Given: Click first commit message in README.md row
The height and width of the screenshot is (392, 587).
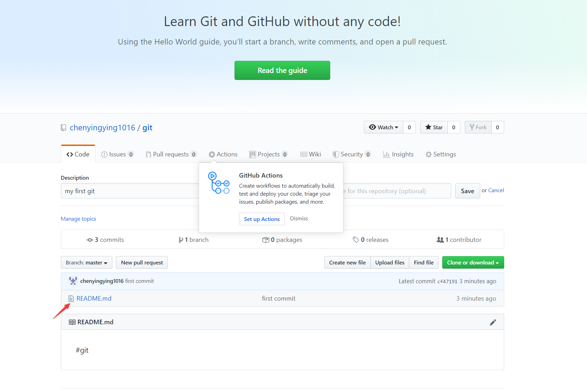Looking at the screenshot, I should [279, 299].
